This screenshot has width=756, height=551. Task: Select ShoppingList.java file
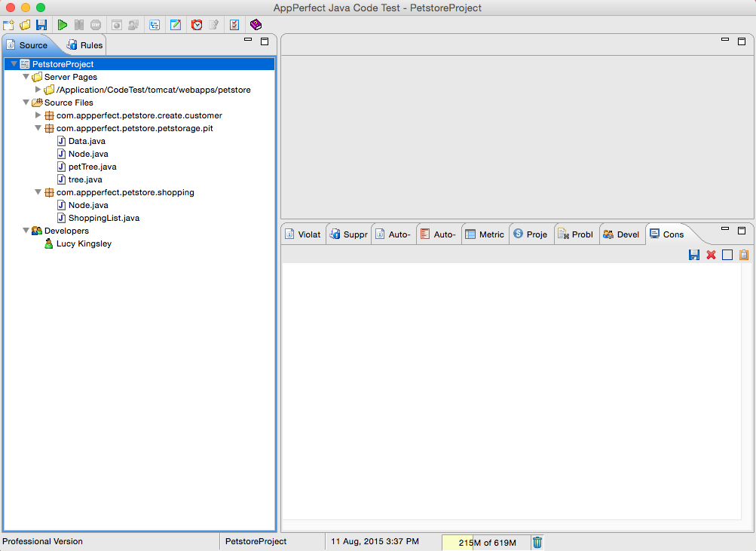click(104, 217)
